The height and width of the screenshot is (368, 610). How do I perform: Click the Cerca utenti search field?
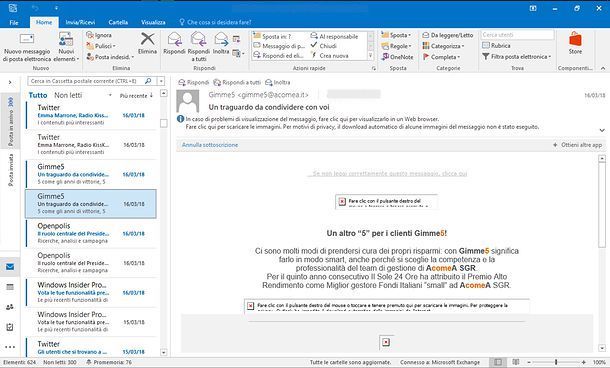point(517,35)
